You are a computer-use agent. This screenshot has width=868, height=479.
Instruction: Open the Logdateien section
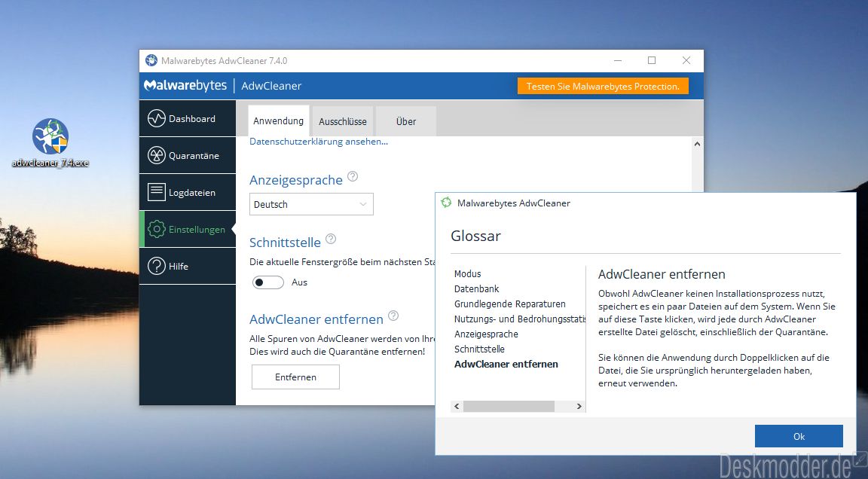tap(188, 193)
